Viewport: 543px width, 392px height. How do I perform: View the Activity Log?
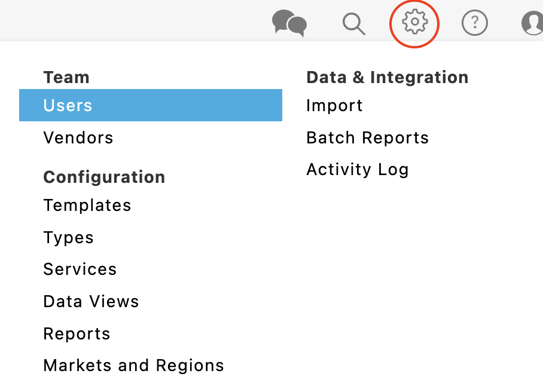tap(358, 170)
